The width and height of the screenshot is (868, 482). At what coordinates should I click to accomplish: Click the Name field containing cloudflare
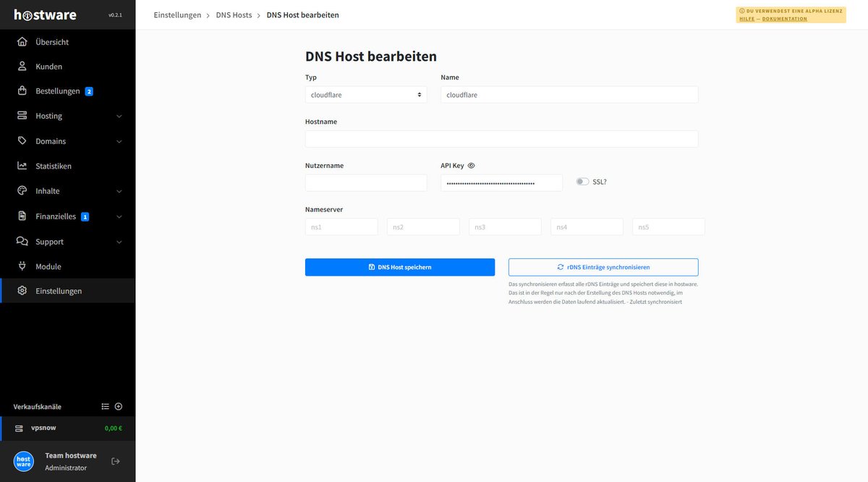[569, 95]
